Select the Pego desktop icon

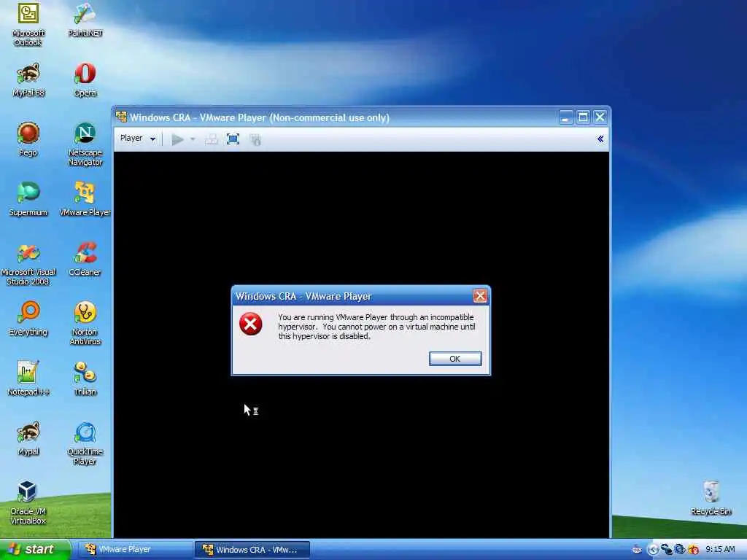(28, 139)
